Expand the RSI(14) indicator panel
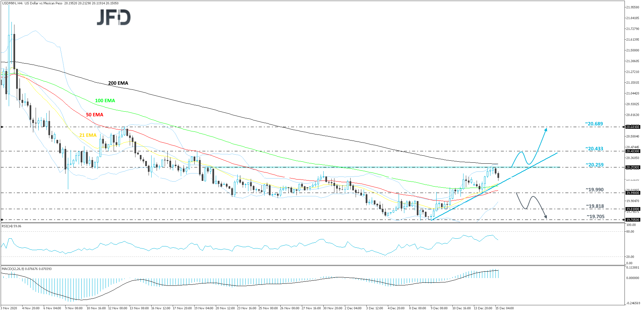 pyautogui.click(x=11, y=226)
